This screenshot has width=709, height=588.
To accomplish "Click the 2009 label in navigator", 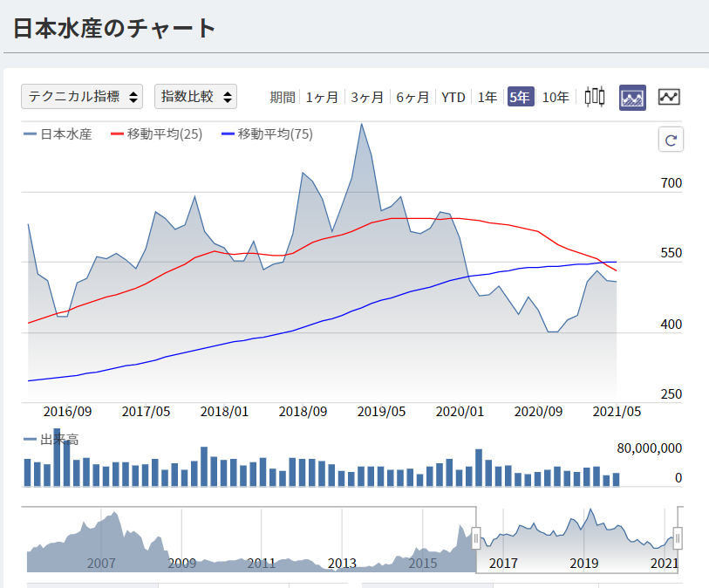I will click(x=181, y=563).
